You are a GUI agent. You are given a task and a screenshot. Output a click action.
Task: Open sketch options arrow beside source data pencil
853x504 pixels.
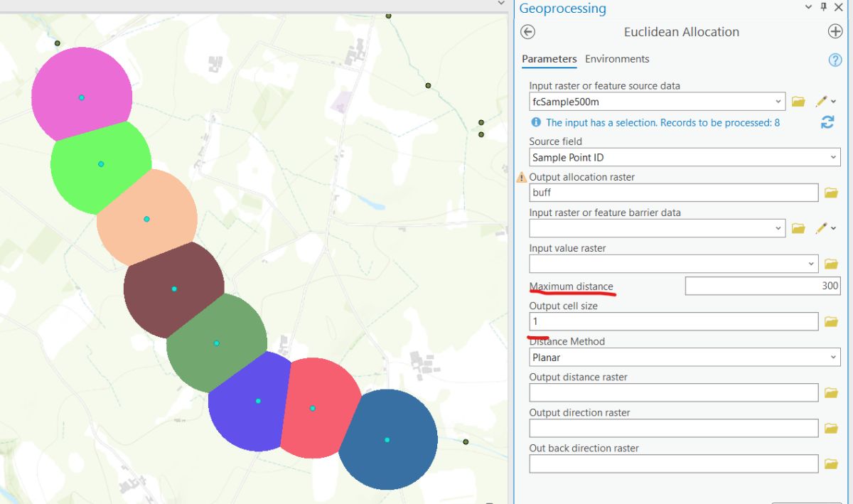[834, 102]
